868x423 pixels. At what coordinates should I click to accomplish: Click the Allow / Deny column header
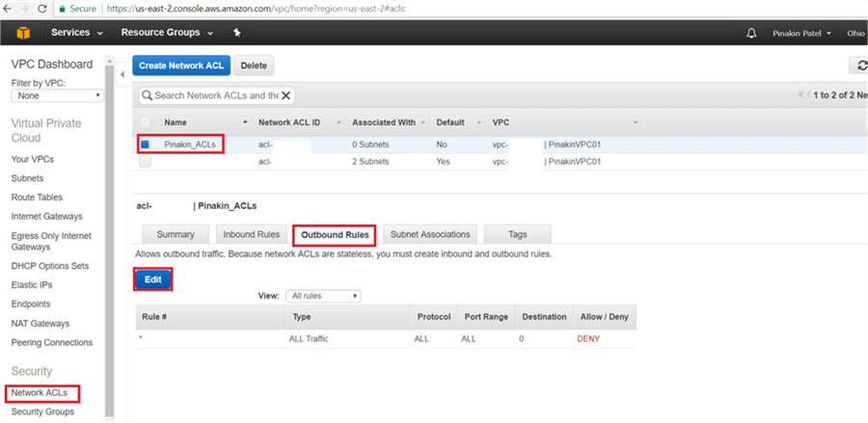click(x=605, y=317)
